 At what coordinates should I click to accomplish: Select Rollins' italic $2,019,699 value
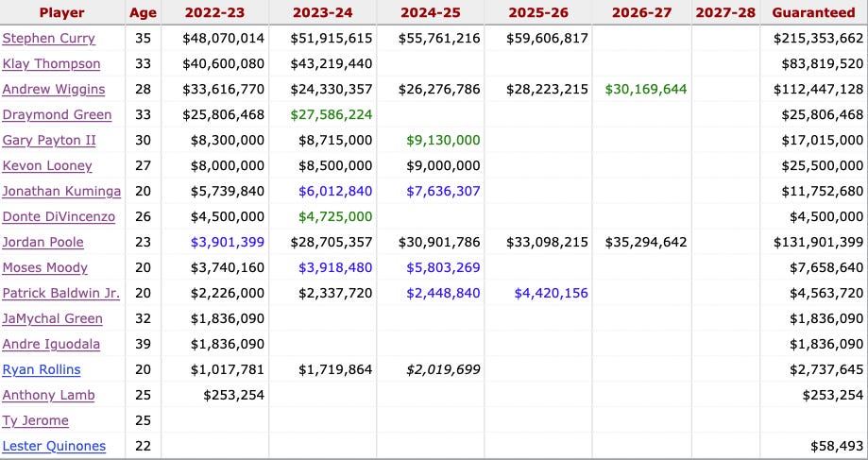pos(443,369)
